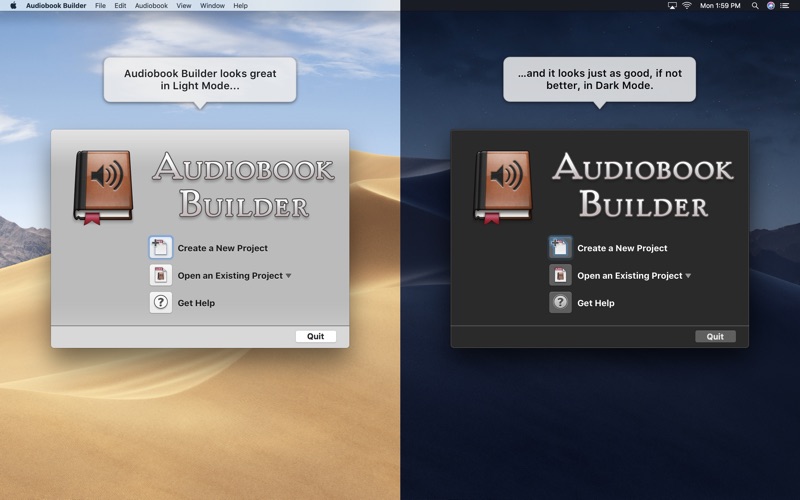Open the Apple menu
The image size is (800, 500).
tap(13, 6)
